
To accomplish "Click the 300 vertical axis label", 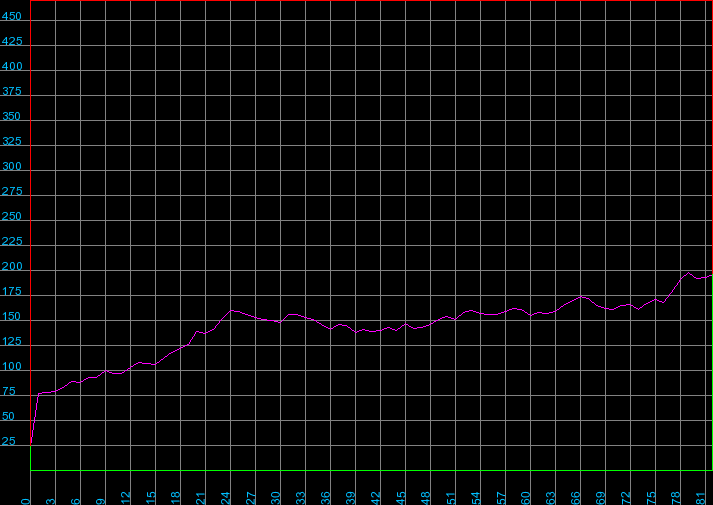I will pos(12,166).
